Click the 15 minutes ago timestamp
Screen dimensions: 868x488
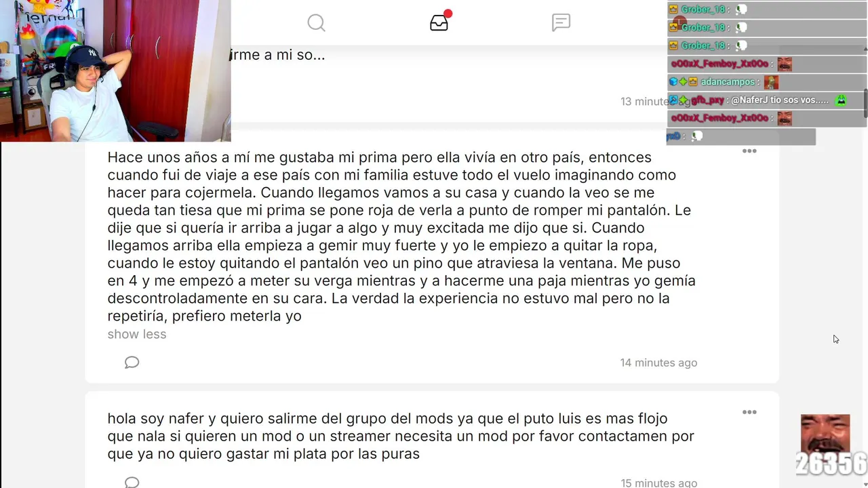tap(658, 483)
